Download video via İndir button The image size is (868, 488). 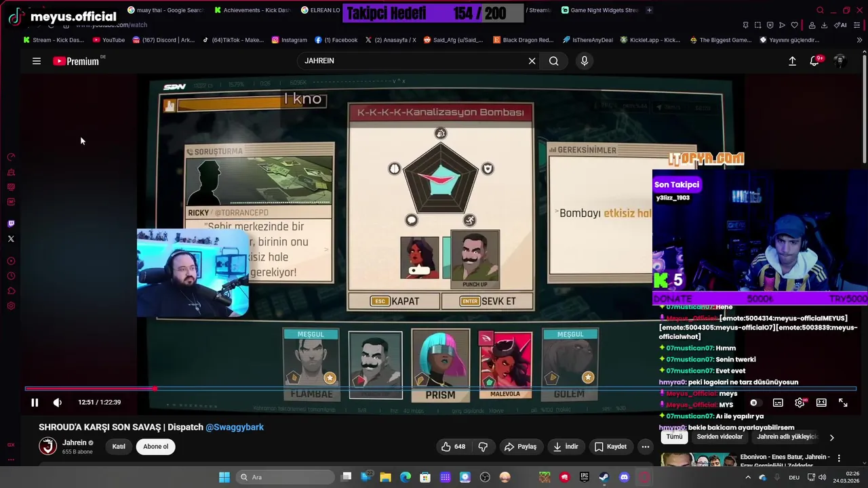(x=566, y=447)
